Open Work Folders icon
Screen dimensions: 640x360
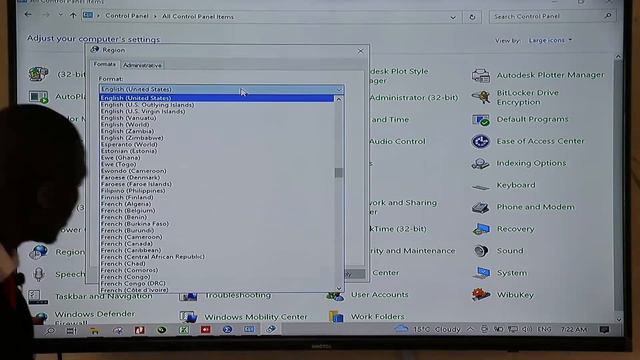point(336,316)
